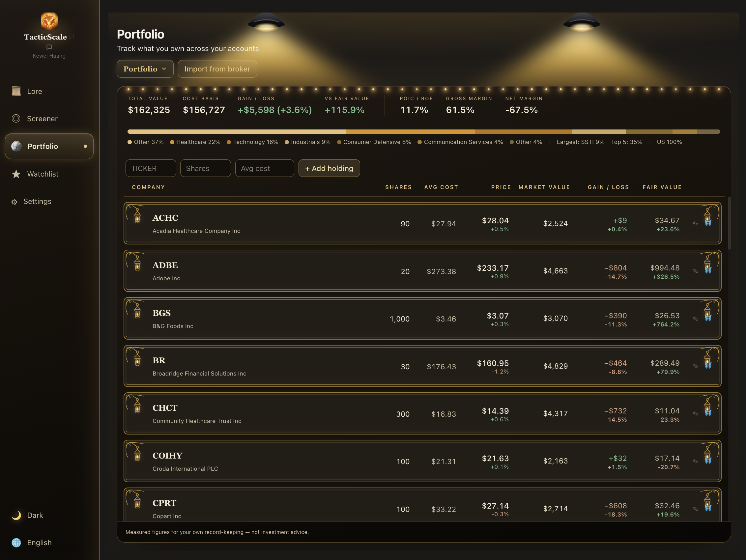
Task: Click the moon icon for Dark theme
Action: tap(16, 515)
